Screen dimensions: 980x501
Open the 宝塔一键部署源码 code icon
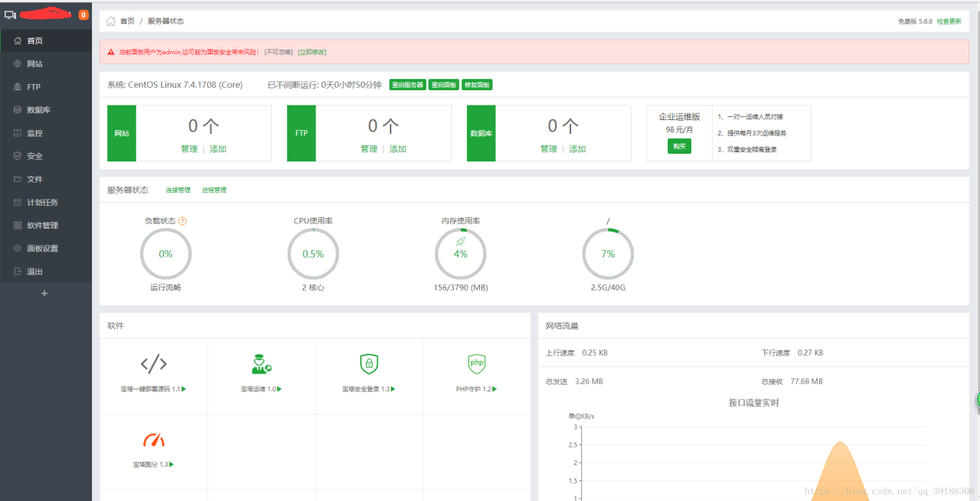point(153,363)
